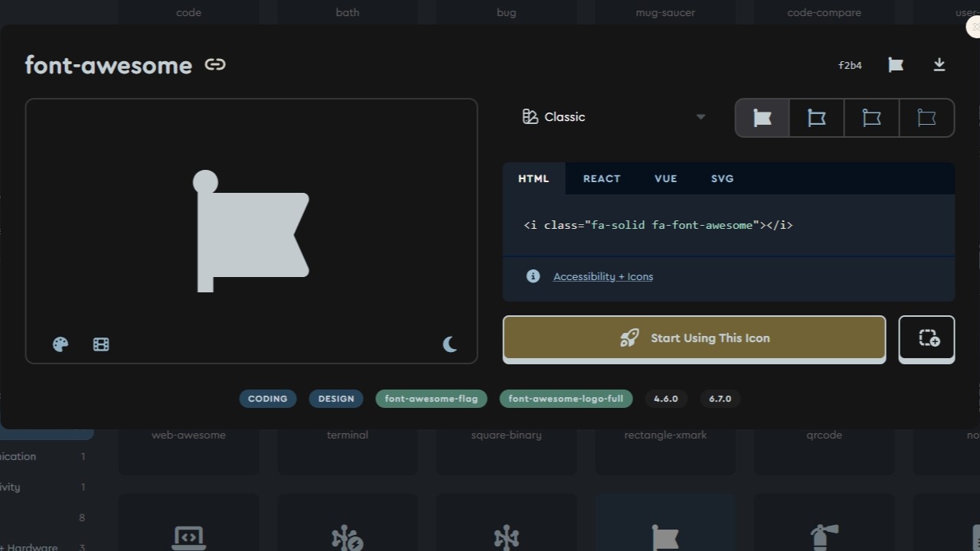The height and width of the screenshot is (551, 980).
Task: Open the color palette in preview
Action: pos(60,344)
